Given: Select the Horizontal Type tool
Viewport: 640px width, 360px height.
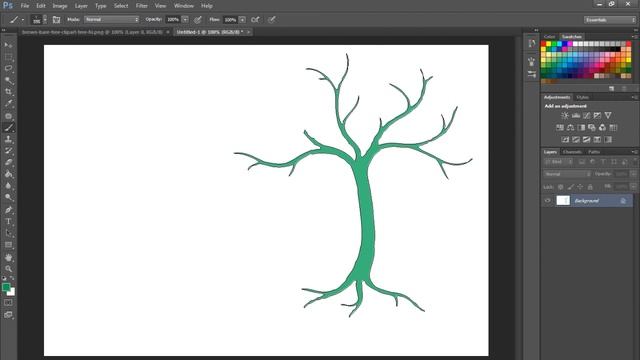Looking at the screenshot, I should pos(8,221).
